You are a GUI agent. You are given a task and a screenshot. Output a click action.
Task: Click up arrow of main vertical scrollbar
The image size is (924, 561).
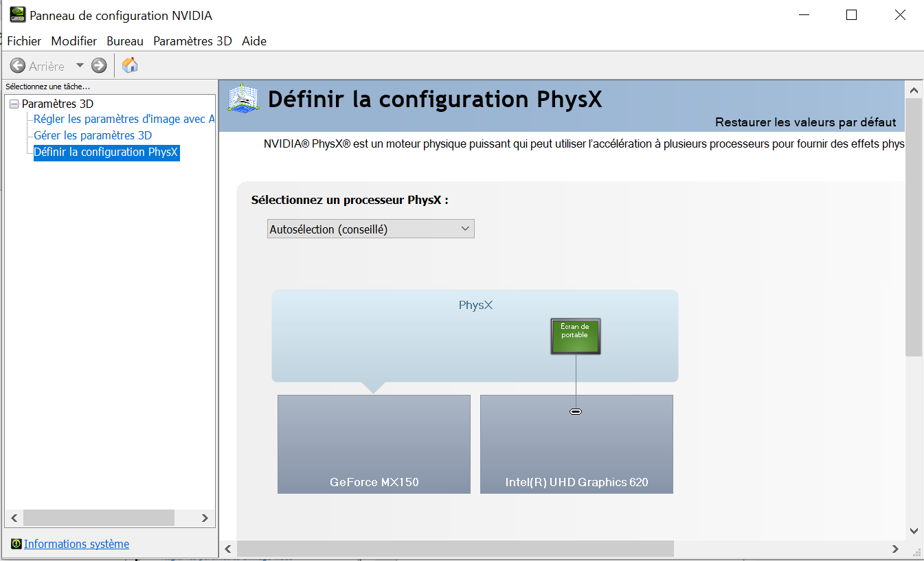coord(913,90)
